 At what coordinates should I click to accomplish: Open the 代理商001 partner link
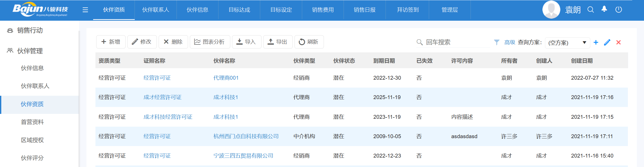coord(226,78)
